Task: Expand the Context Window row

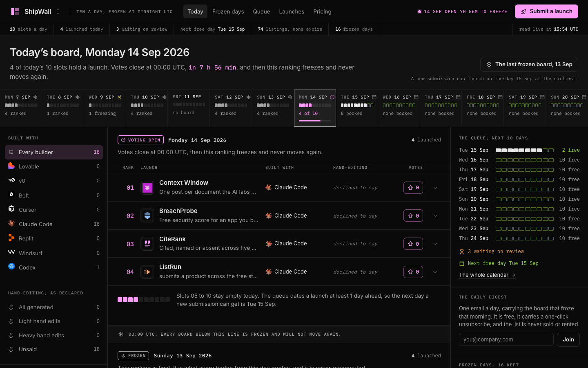Action: (435, 188)
